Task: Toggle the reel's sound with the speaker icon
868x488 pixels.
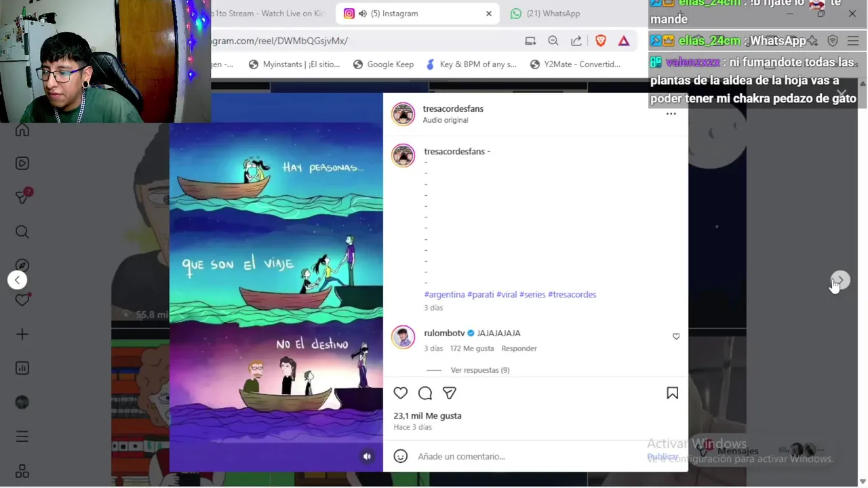Action: coord(367,456)
